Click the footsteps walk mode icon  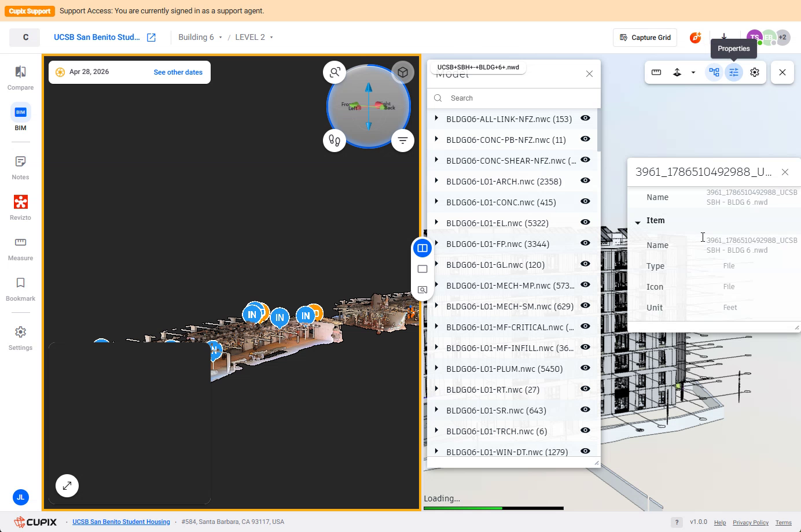click(x=335, y=141)
